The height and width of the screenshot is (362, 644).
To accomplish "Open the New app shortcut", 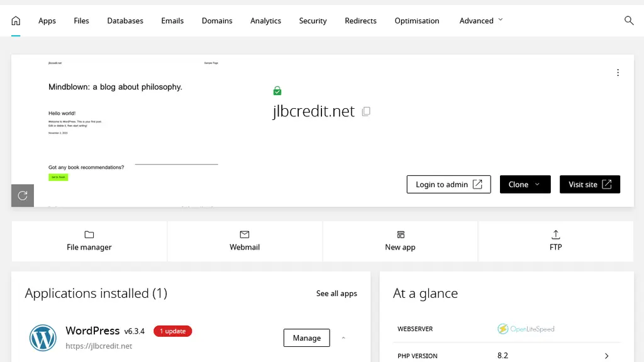I will (400, 241).
